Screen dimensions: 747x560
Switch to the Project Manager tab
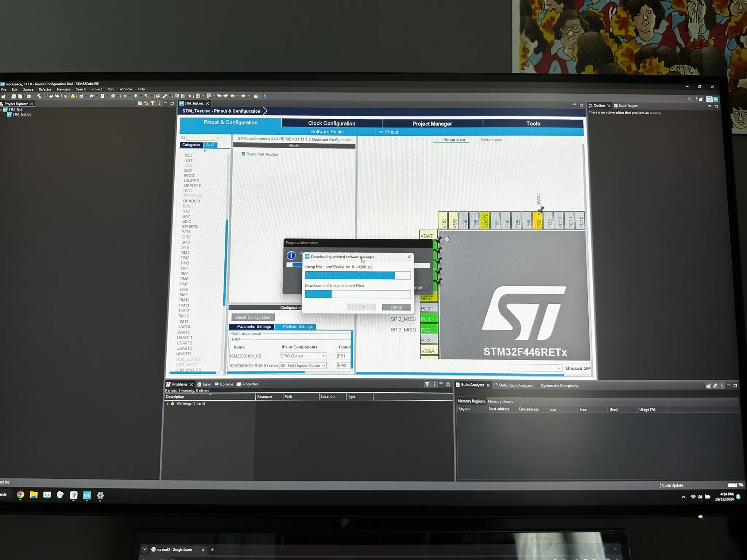tap(432, 124)
